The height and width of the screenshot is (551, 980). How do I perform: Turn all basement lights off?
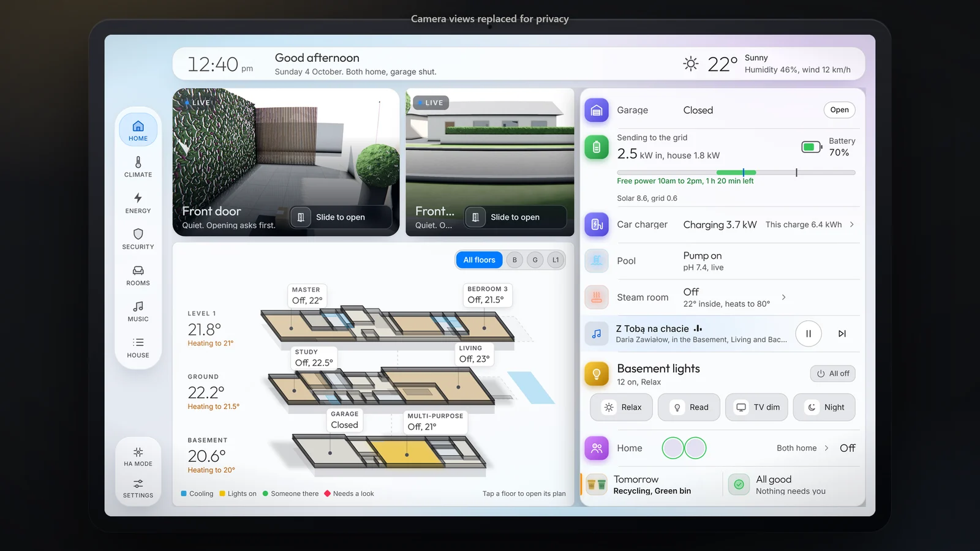(833, 373)
